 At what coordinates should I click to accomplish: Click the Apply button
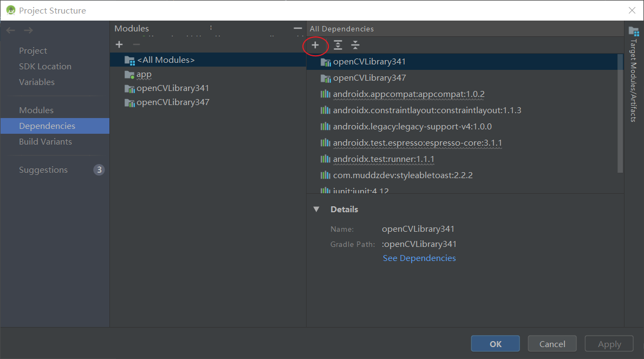(x=609, y=344)
